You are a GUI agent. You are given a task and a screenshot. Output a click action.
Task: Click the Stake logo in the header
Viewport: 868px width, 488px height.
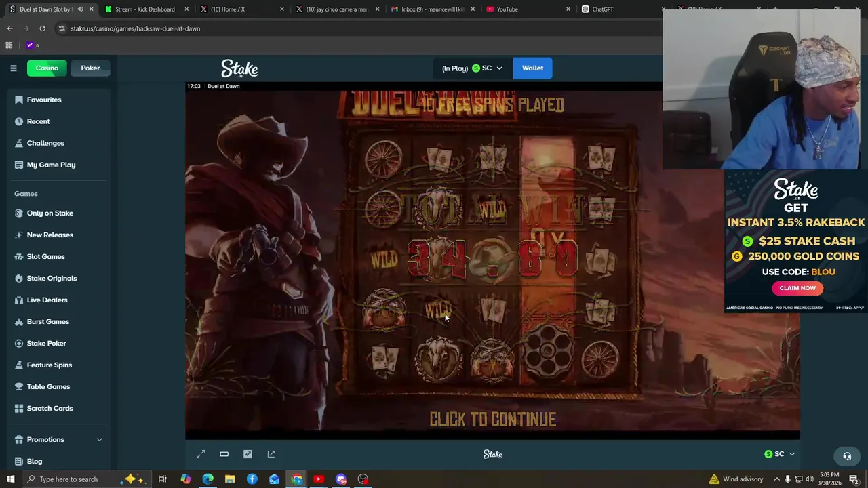coord(239,68)
